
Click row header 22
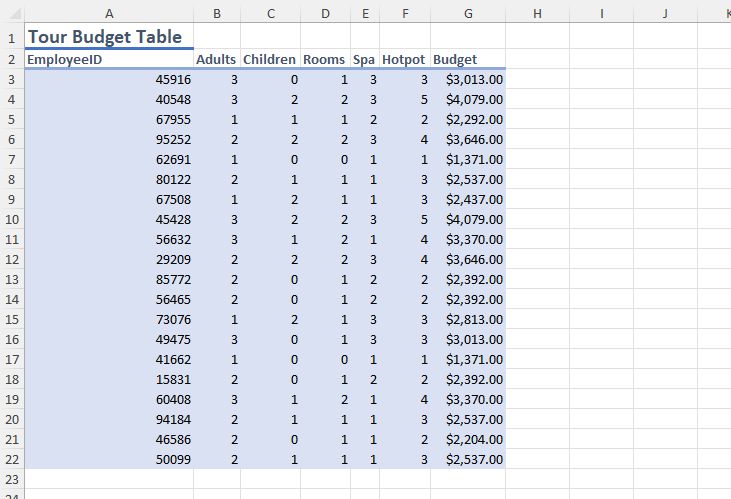(11, 459)
